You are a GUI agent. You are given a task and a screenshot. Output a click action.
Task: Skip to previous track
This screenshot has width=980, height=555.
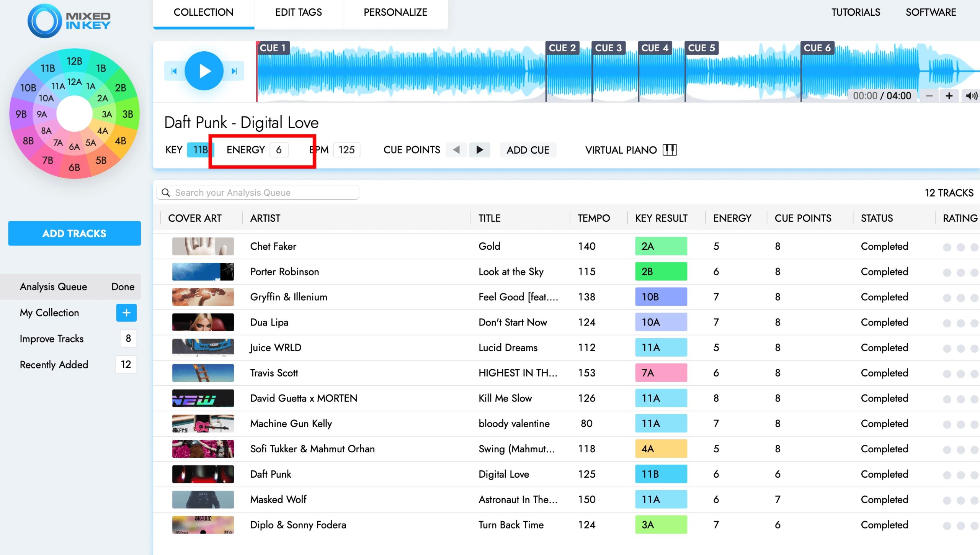(x=174, y=71)
